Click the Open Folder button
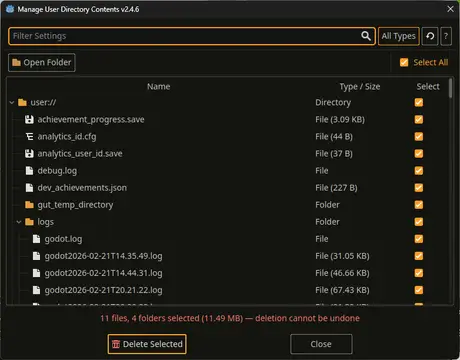This screenshot has width=460, height=360. tap(42, 62)
